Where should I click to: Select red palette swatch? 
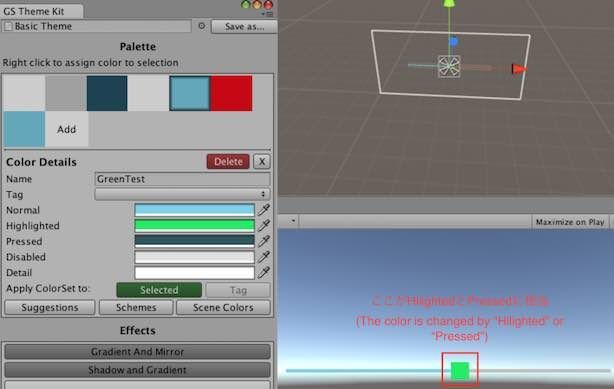(231, 93)
